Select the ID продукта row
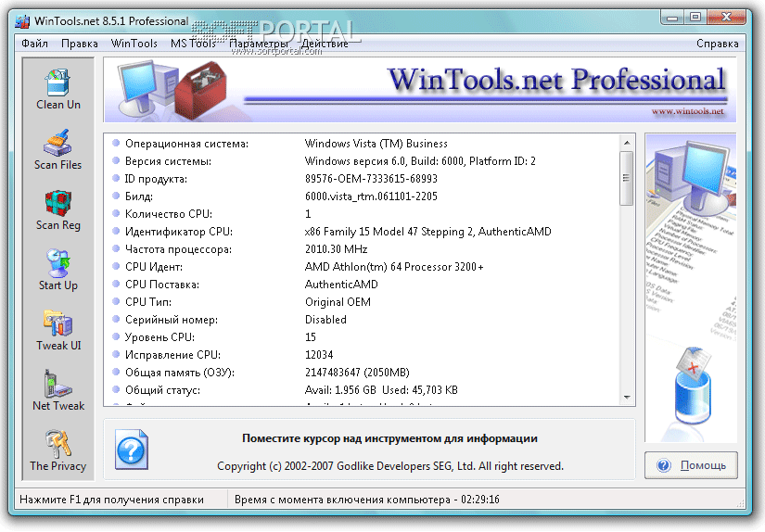The image size is (765, 532). tap(362, 179)
